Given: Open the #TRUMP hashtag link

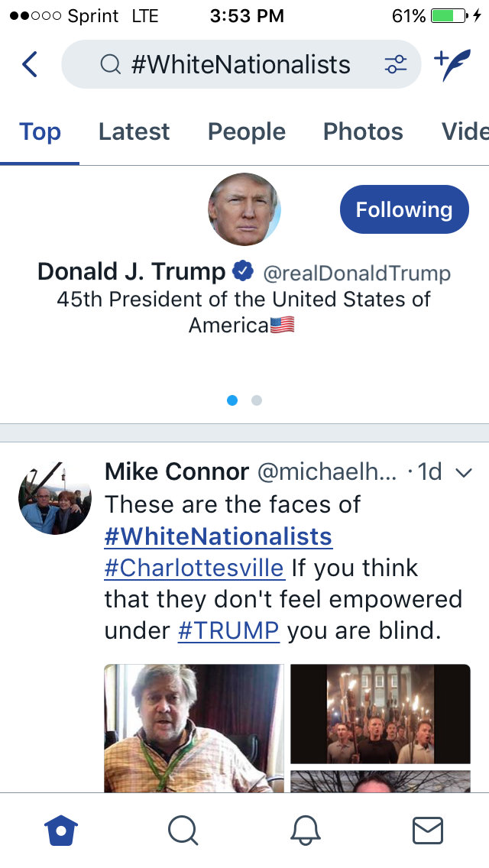Looking at the screenshot, I should (x=228, y=631).
